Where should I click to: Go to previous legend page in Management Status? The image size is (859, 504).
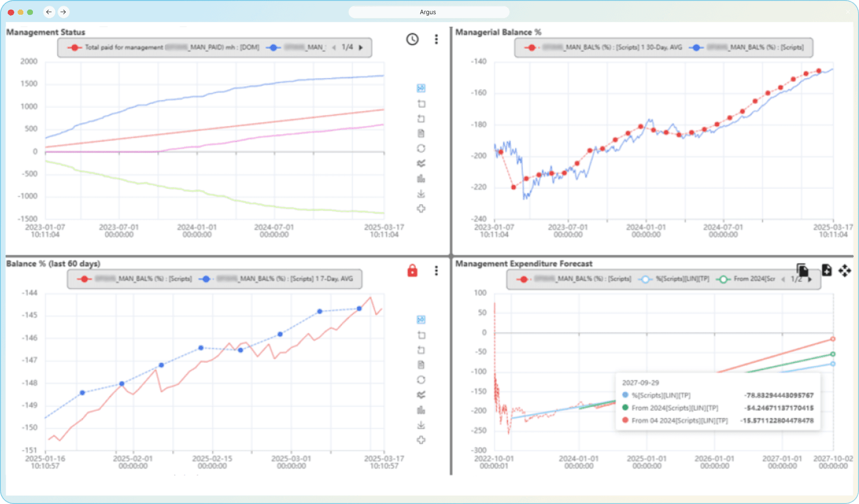coord(334,47)
